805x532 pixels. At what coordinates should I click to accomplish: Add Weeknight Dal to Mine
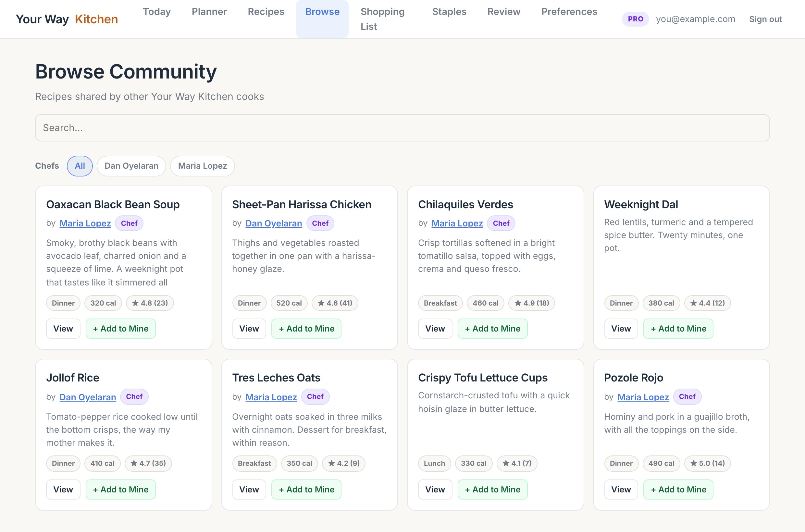click(x=678, y=328)
